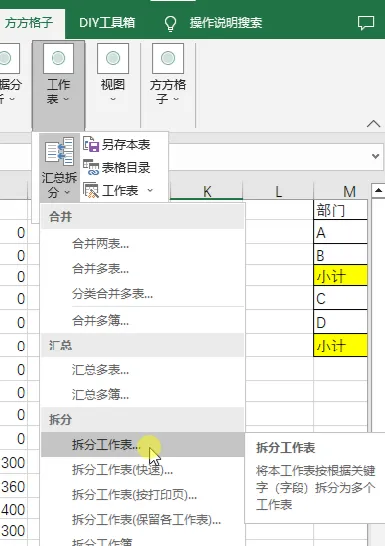
Task: Click the 汇总拆分 icon button
Action: pyautogui.click(x=59, y=168)
